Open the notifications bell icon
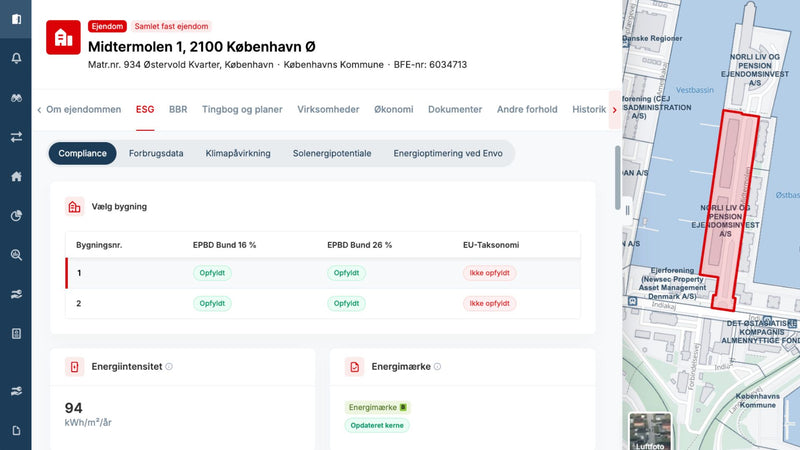The image size is (800, 450). coord(16,58)
